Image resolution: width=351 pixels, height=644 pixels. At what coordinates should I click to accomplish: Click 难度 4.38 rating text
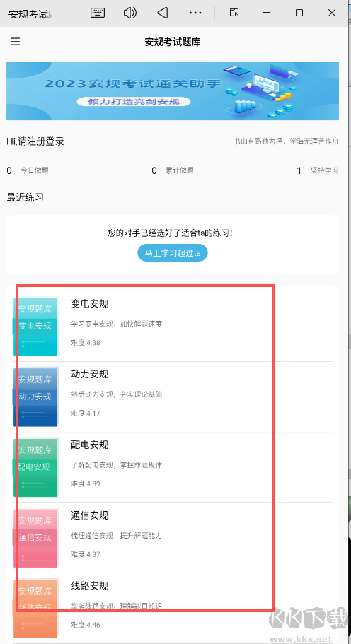[86, 343]
